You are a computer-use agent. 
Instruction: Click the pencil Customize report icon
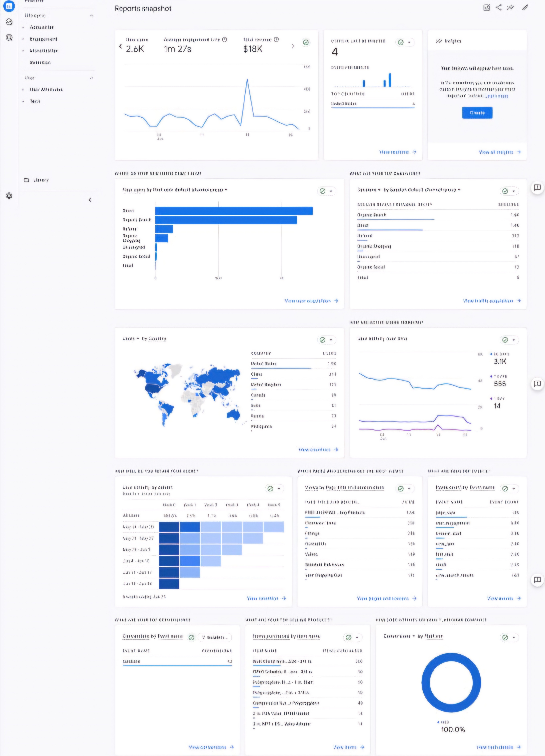coord(525,7)
